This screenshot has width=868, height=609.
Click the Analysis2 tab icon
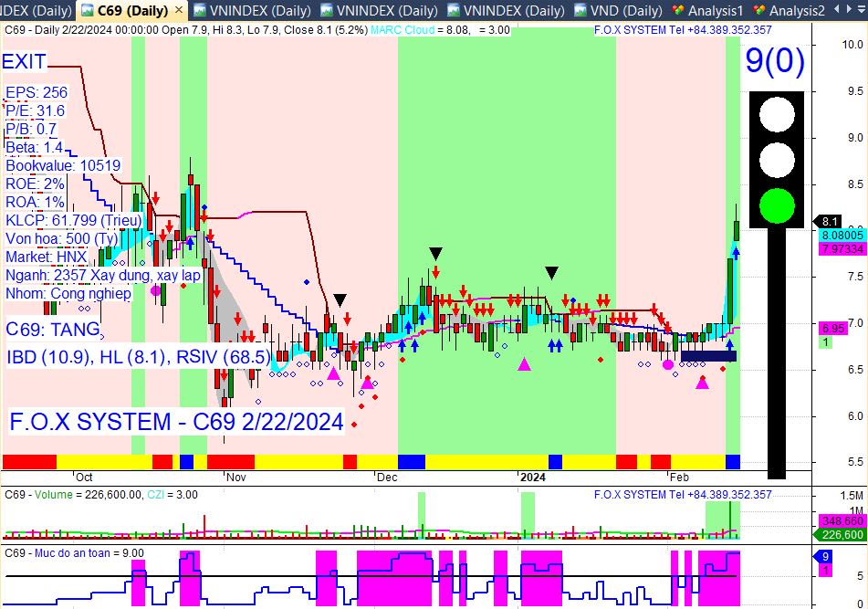(759, 11)
